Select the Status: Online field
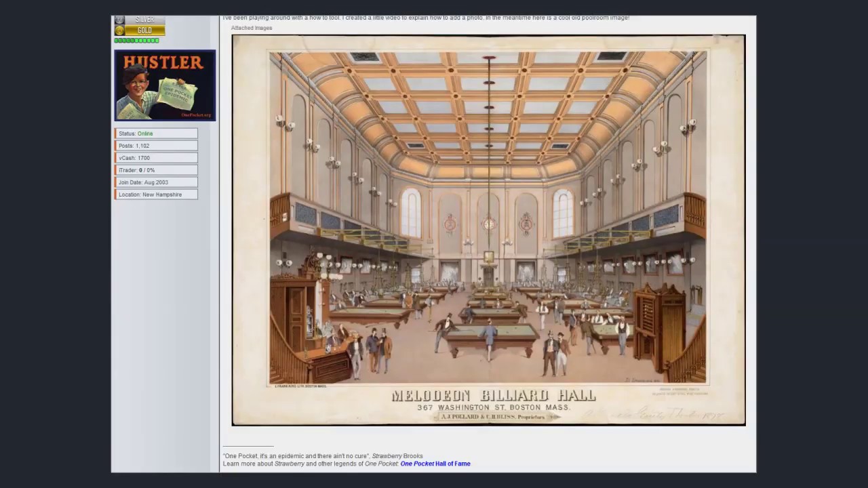 tap(156, 134)
